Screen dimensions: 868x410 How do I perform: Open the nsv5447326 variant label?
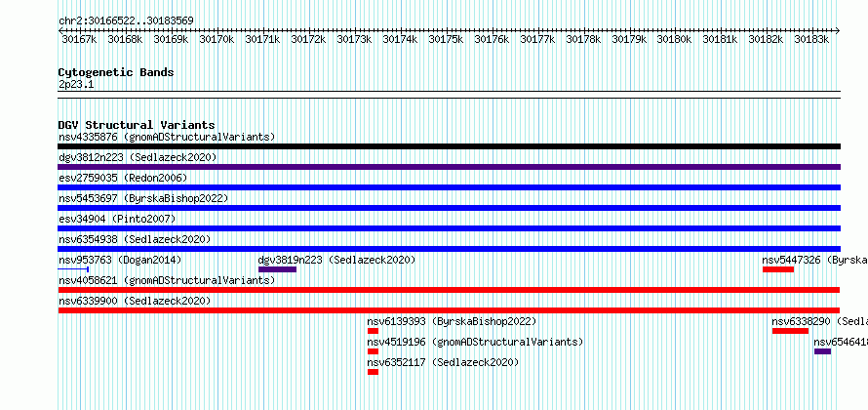[x=815, y=260]
